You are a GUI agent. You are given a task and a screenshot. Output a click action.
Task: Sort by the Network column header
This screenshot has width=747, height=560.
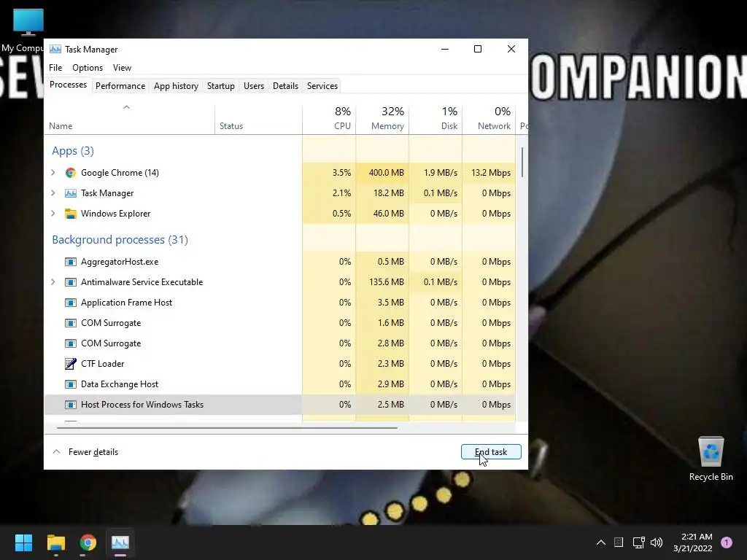tap(489, 119)
